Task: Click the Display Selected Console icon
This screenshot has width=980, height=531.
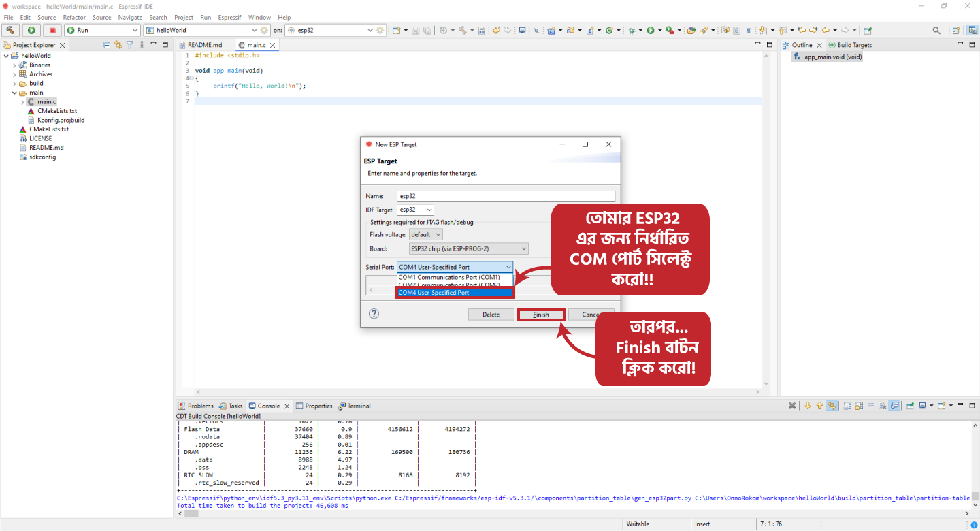Action: [x=922, y=406]
